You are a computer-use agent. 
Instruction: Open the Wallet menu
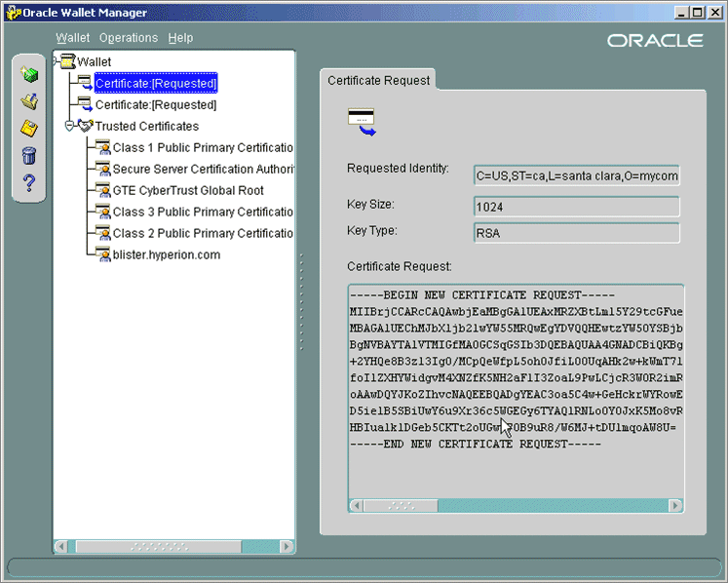pos(72,38)
